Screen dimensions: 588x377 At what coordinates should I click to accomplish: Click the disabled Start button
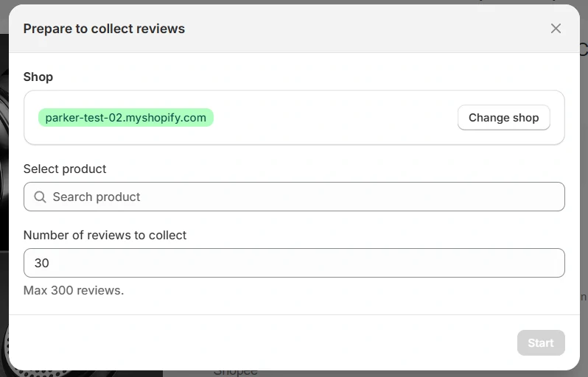pyautogui.click(x=541, y=342)
